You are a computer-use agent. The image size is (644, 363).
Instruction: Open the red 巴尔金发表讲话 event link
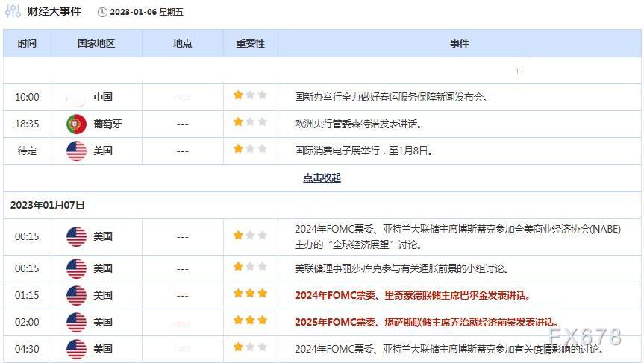[413, 295]
